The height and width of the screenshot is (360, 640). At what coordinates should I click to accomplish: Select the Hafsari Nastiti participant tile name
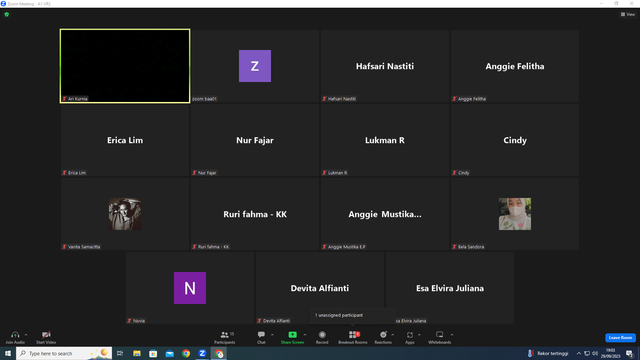pyautogui.click(x=384, y=66)
